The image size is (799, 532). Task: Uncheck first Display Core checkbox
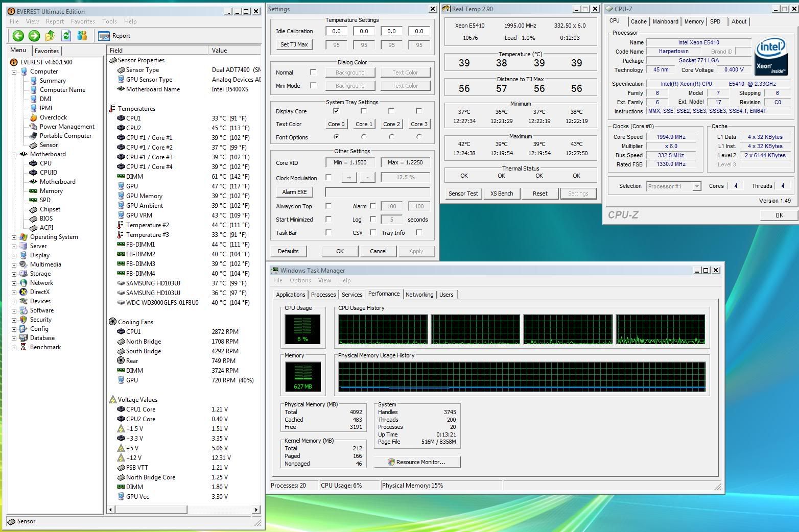336,111
